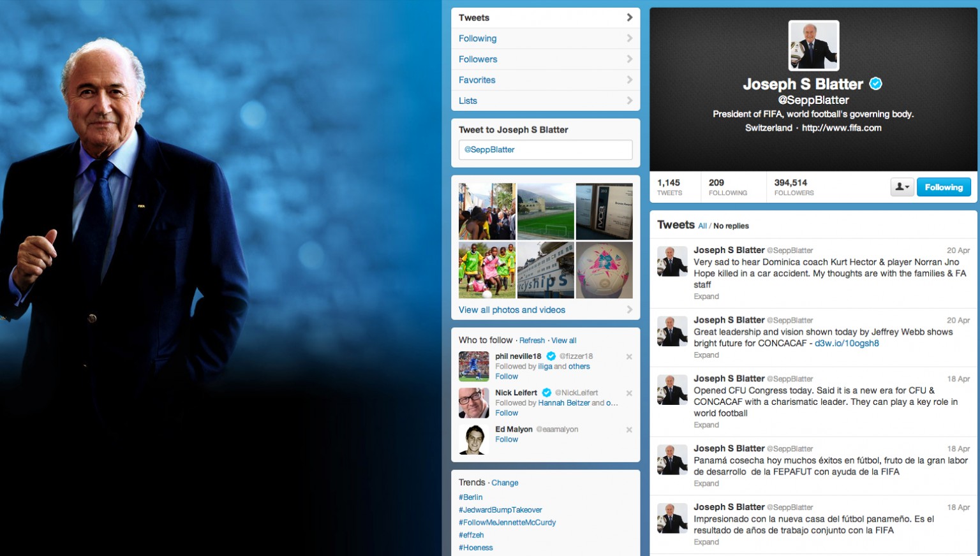Click the chevron beside Lists
980x556 pixels.
tap(629, 101)
